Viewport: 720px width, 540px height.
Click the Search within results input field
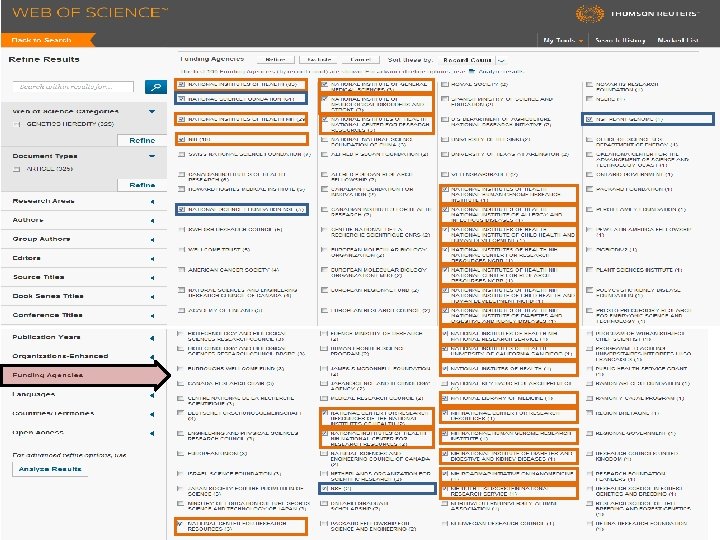coord(73,87)
